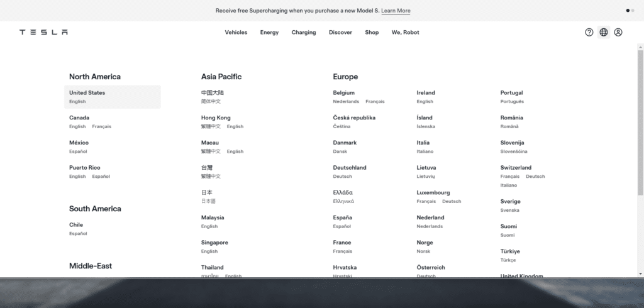Open the Discover menu
Image resolution: width=644 pixels, height=308 pixels.
coord(340,33)
